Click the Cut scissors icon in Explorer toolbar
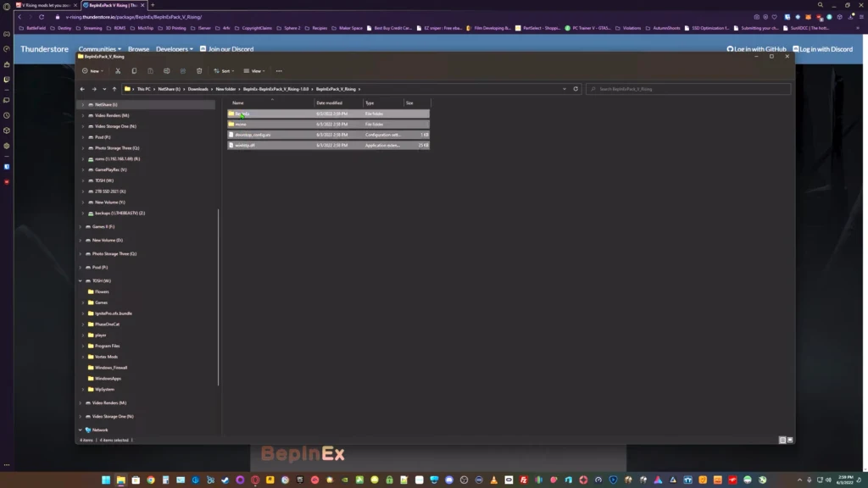The width and height of the screenshot is (868, 488). pyautogui.click(x=118, y=71)
